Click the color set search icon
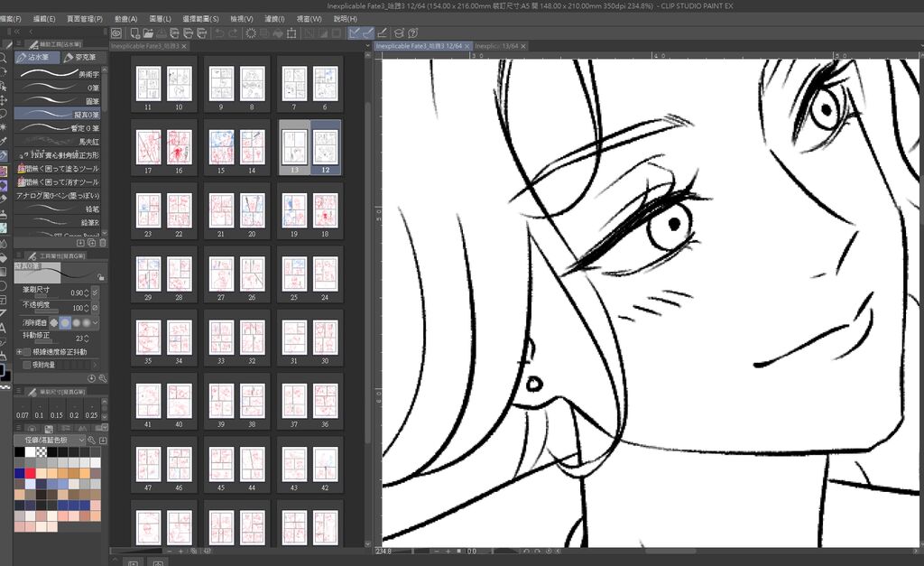The image size is (924, 566). tap(92, 440)
